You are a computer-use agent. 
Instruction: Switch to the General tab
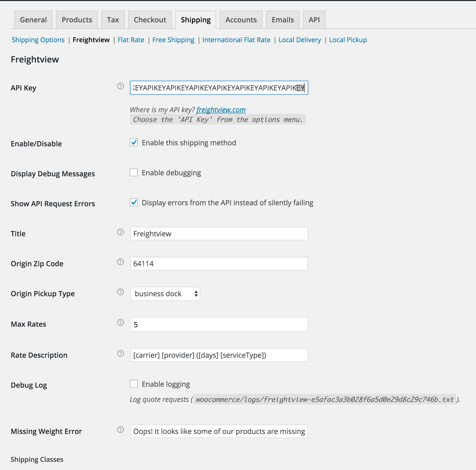(33, 20)
